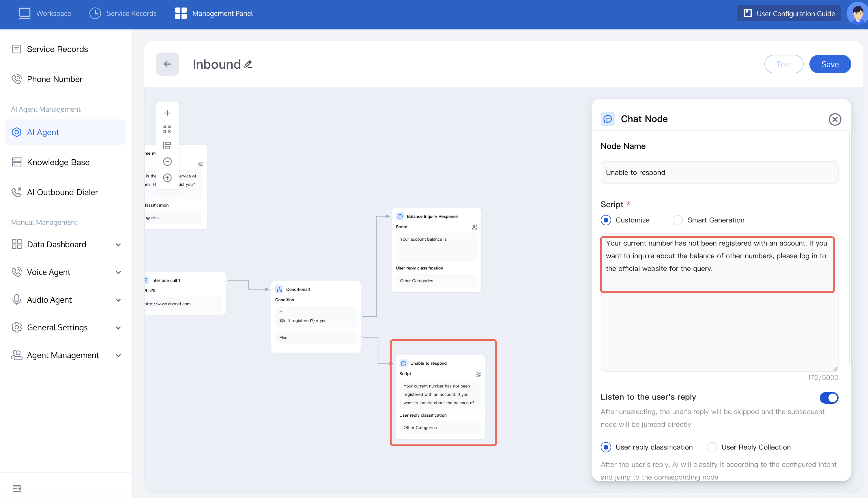Image resolution: width=868 pixels, height=498 pixels.
Task: Click the zoom out minus circle icon
Action: (167, 162)
